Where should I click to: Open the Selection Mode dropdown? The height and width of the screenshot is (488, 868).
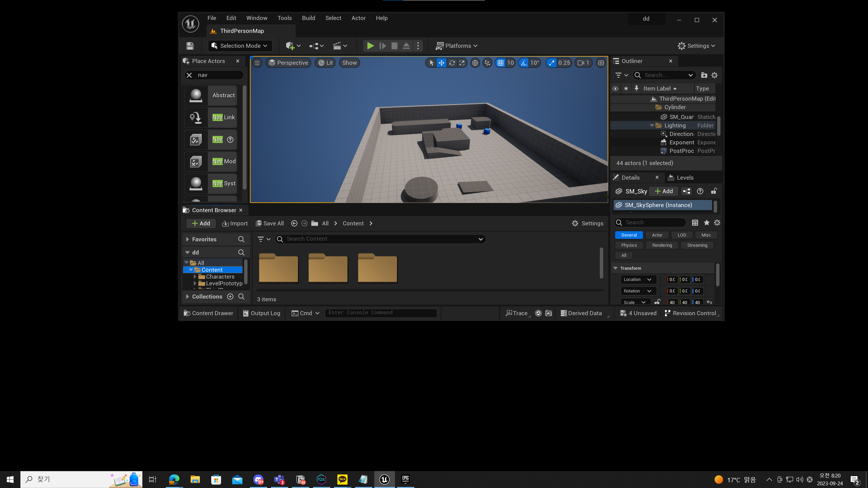click(x=240, y=46)
